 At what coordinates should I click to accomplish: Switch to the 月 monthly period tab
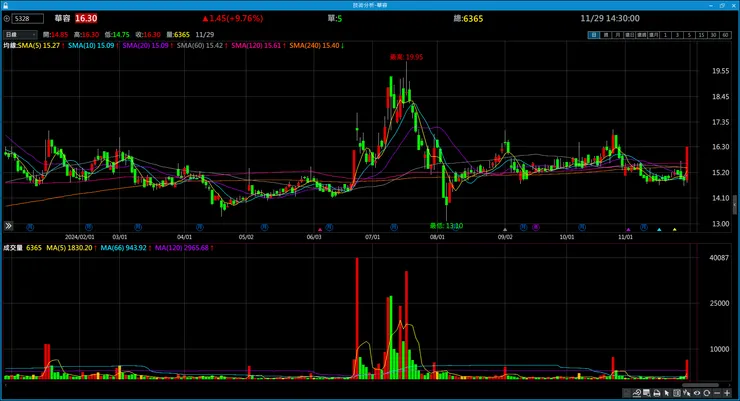(x=618, y=35)
